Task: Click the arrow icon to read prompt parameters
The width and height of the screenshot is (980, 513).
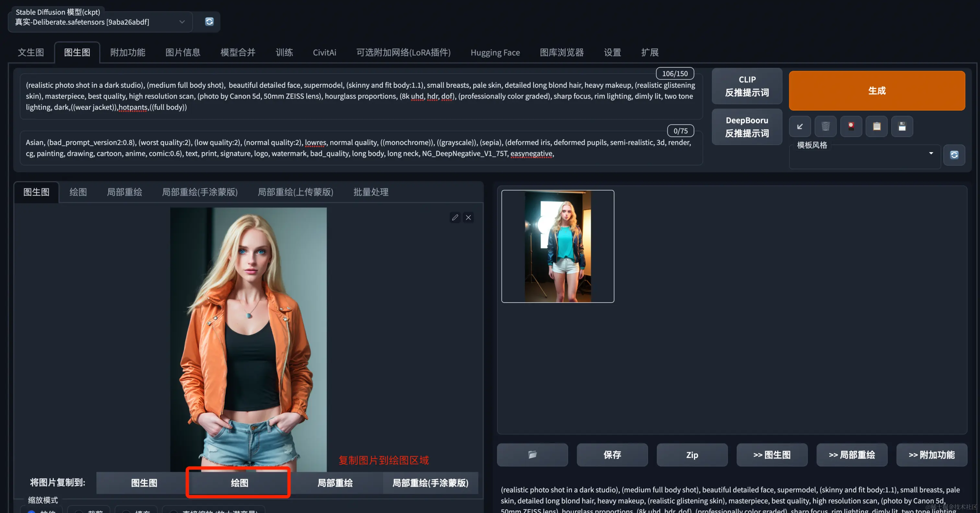Action: (x=800, y=126)
